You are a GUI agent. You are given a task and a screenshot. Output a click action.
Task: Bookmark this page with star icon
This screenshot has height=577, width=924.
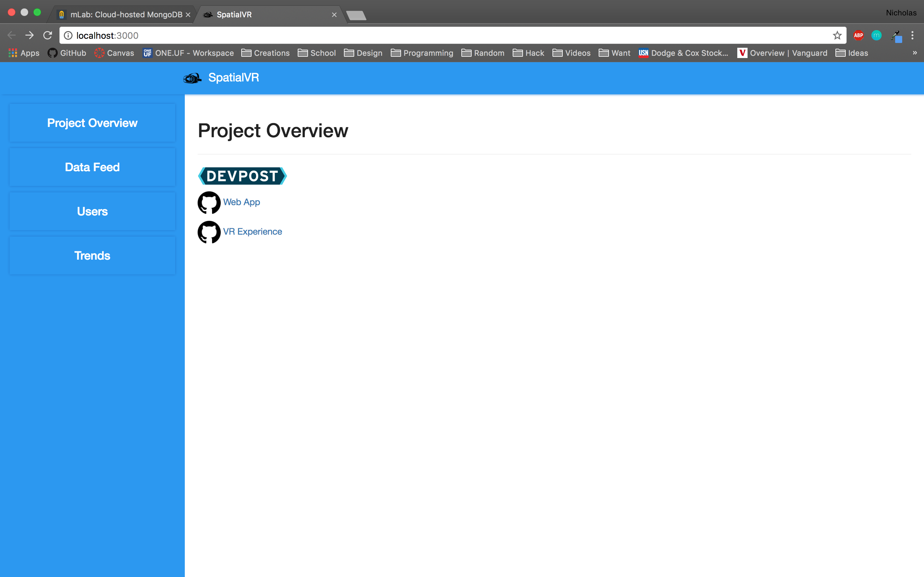coord(837,36)
